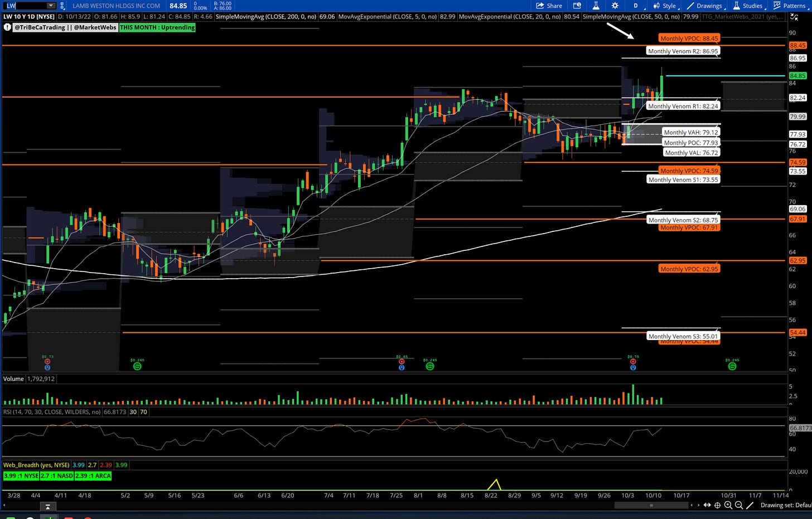The image size is (812, 519).
Task: Click the $0.245 dividend icon near 5/2
Action: point(137,366)
